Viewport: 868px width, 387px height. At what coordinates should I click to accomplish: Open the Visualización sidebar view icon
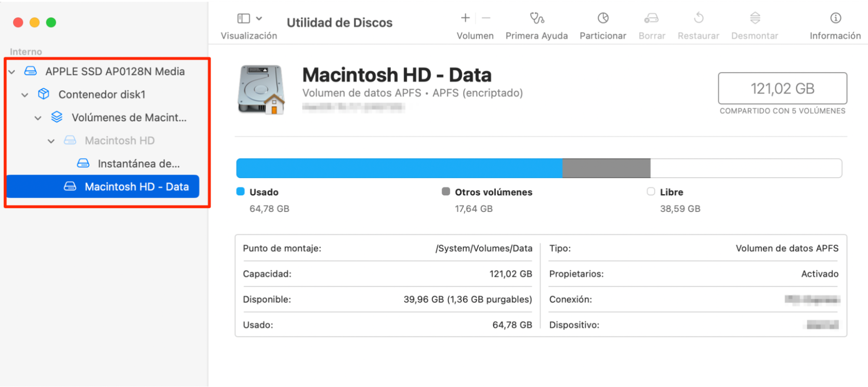click(x=244, y=18)
